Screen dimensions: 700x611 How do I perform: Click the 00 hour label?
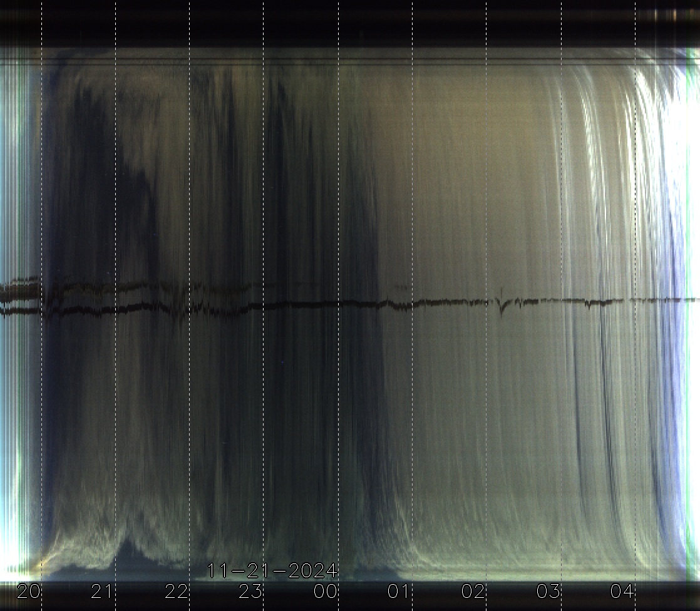click(x=325, y=592)
